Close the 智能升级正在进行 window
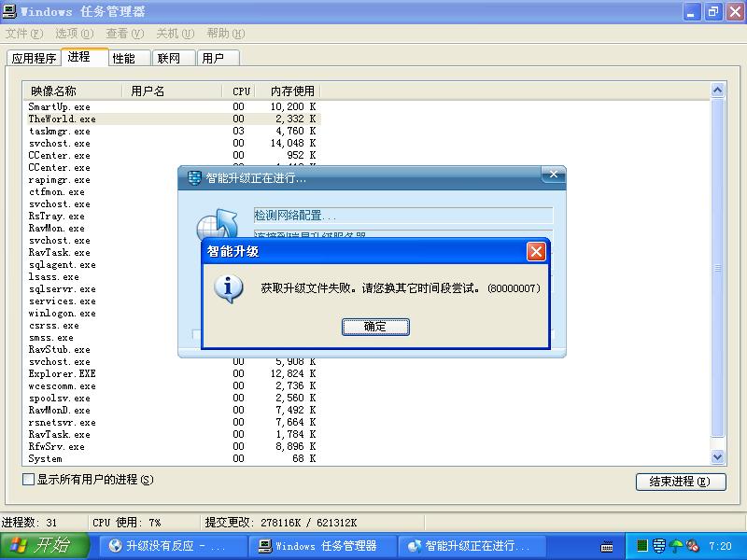This screenshot has height=560, width=747. pyautogui.click(x=553, y=175)
